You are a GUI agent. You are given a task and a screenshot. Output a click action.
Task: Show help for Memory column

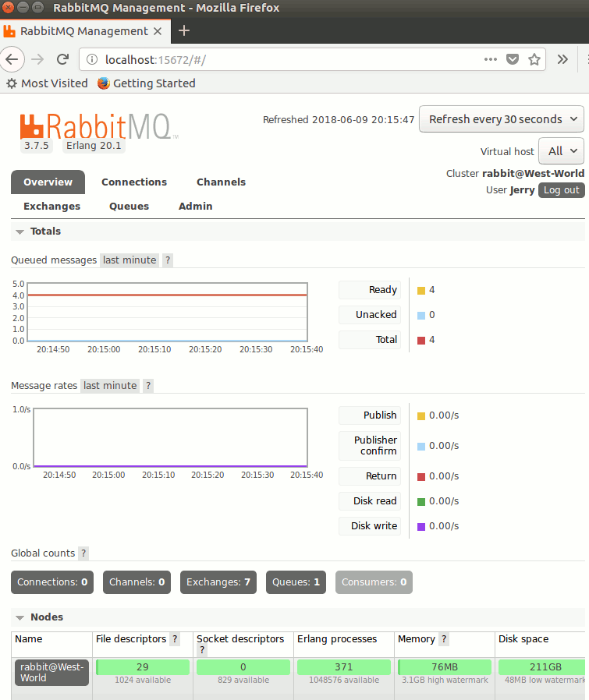tap(444, 639)
